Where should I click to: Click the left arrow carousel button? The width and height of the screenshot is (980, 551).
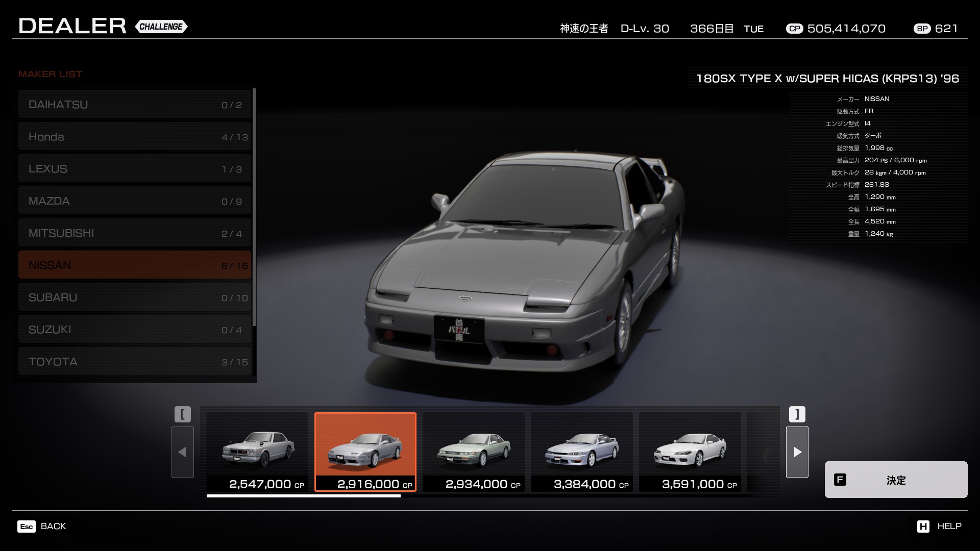[182, 452]
